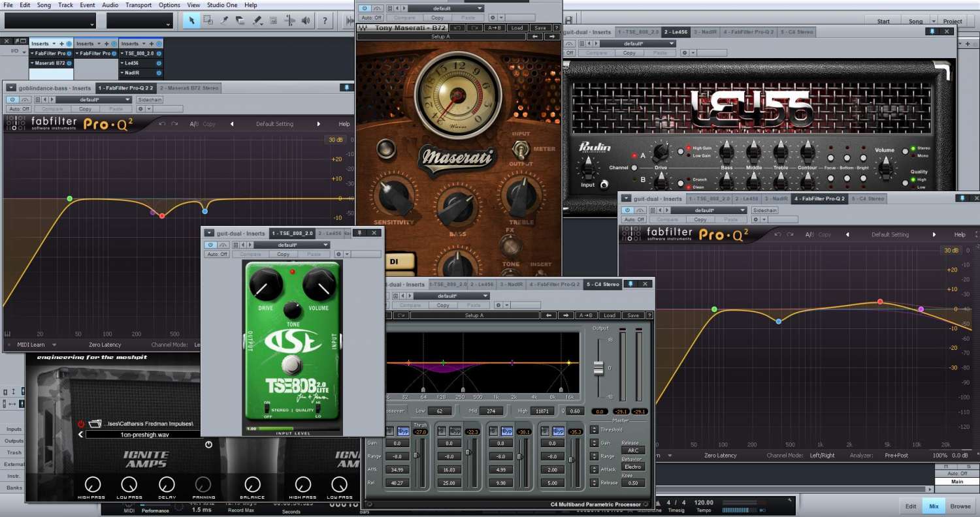Click the Load button in C4 plugin
980x517 pixels.
coord(609,315)
